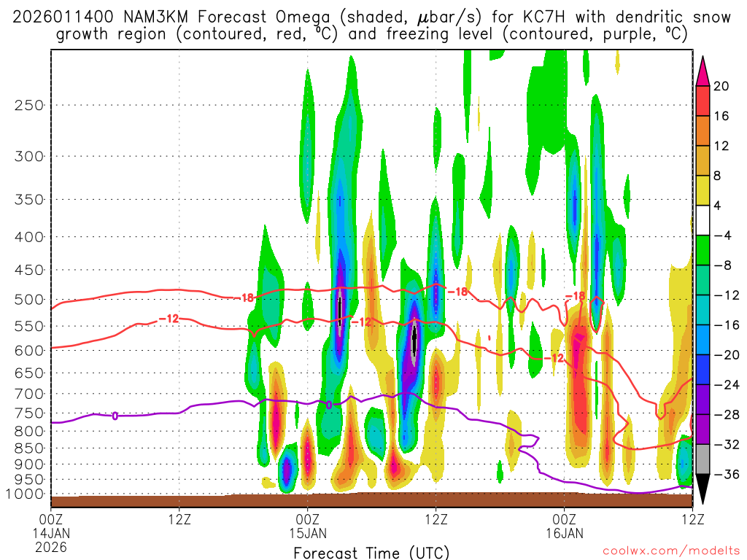
Task: Click the final 12Z time label at right edge
Action: tap(693, 519)
